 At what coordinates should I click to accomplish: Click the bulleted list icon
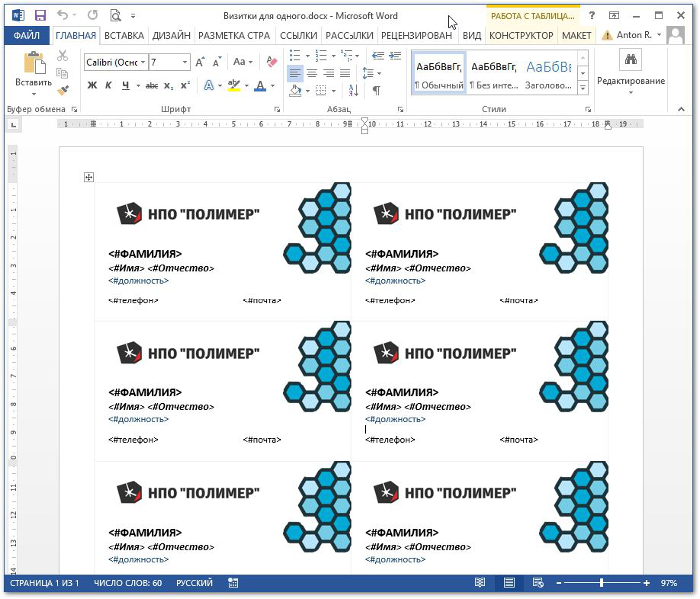[x=295, y=55]
